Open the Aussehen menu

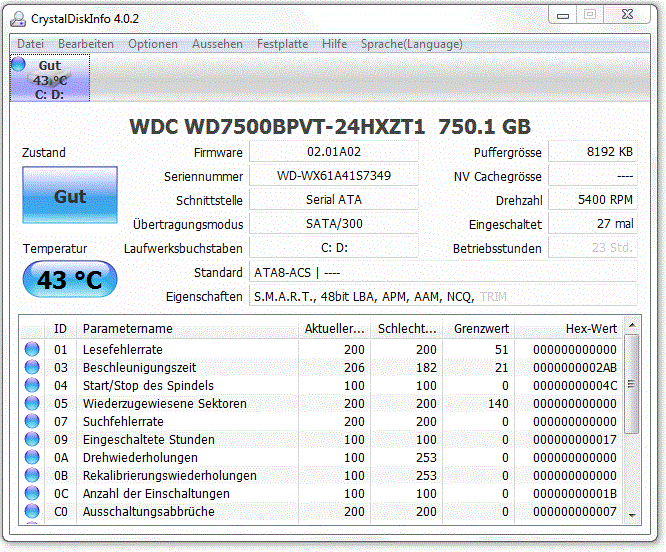217,44
